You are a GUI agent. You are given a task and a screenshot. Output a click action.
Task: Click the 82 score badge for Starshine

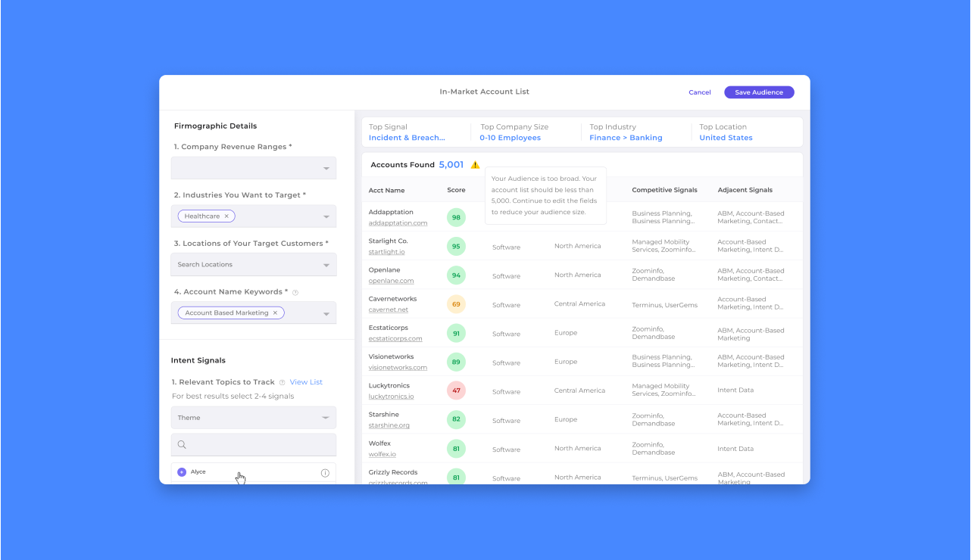(456, 419)
